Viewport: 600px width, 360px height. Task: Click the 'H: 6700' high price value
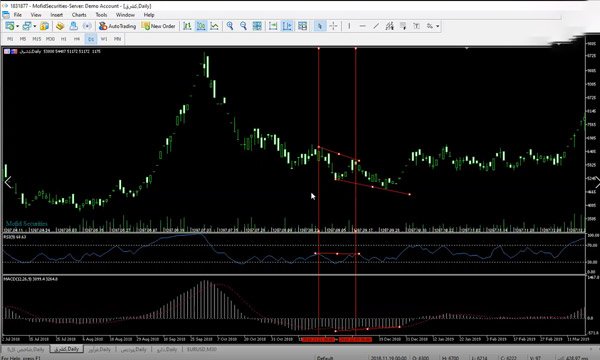pyautogui.click(x=450, y=358)
